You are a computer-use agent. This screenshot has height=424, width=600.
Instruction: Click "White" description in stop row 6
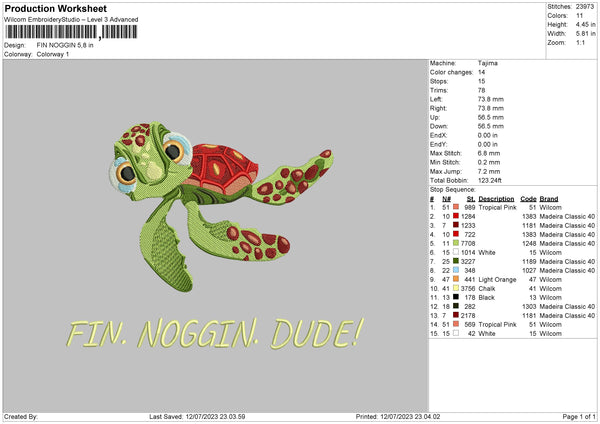pos(487,253)
